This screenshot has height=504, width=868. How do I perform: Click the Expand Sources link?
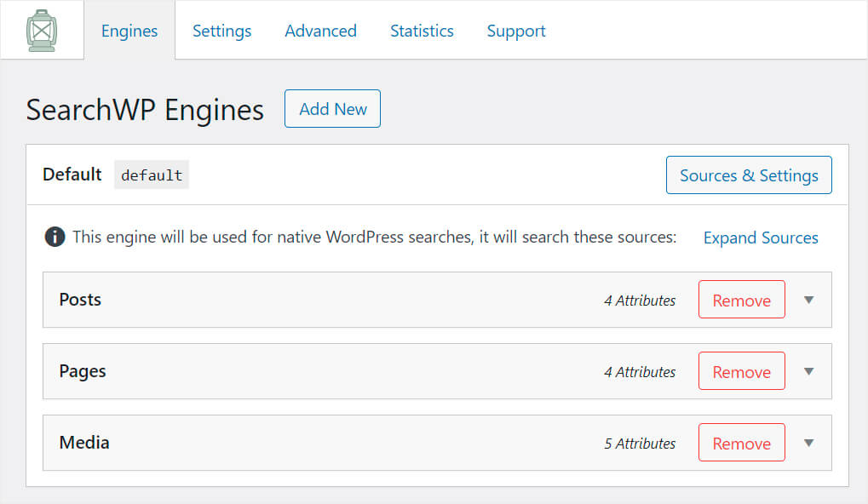coord(761,238)
